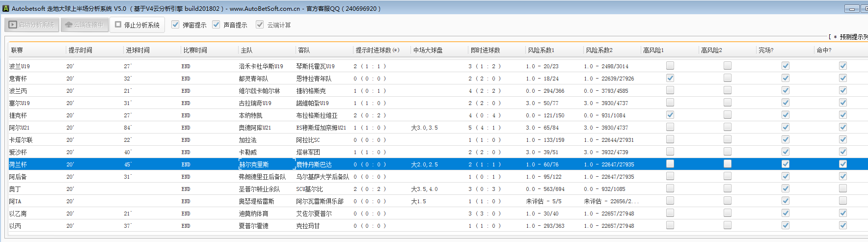Disable the 声音提示 sound alert checkbox
This screenshot has height=242, width=868.
[x=216, y=25]
